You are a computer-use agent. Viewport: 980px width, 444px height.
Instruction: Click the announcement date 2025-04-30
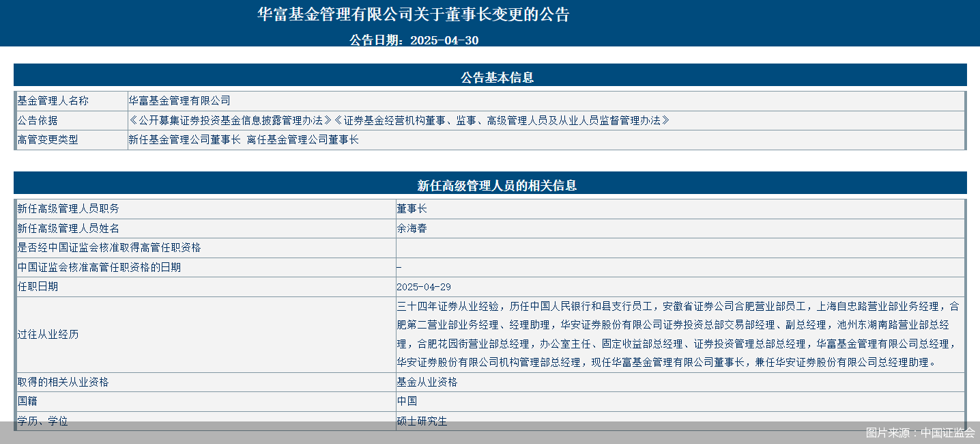pyautogui.click(x=414, y=40)
